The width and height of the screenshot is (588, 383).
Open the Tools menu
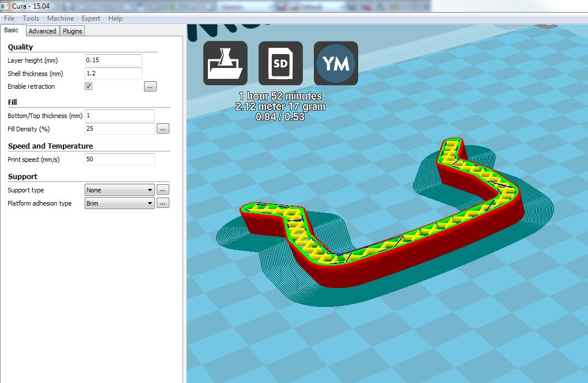pos(31,18)
